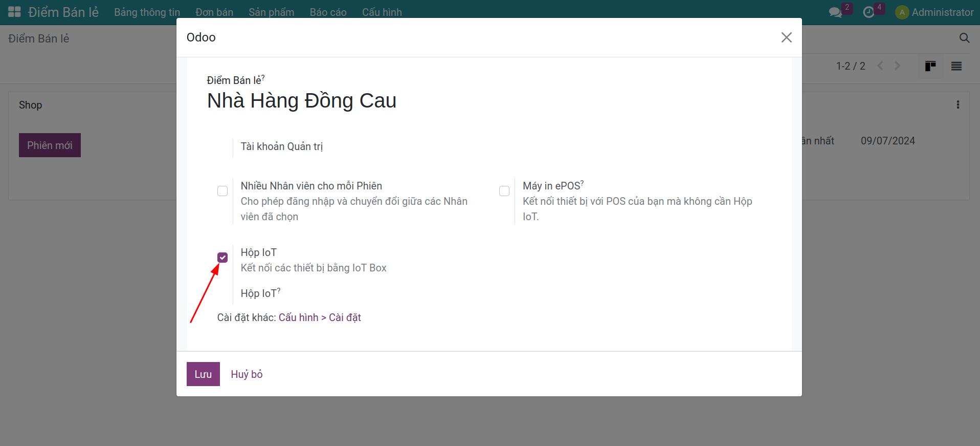This screenshot has height=446, width=980.
Task: Click the Nhà Hàng Đồng Cau name field
Action: coord(302,101)
